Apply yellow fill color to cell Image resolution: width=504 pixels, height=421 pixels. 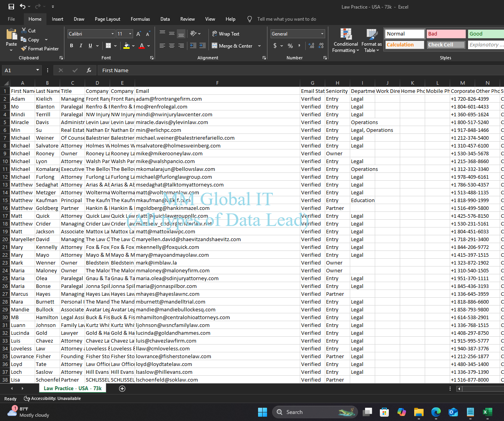[x=126, y=46]
